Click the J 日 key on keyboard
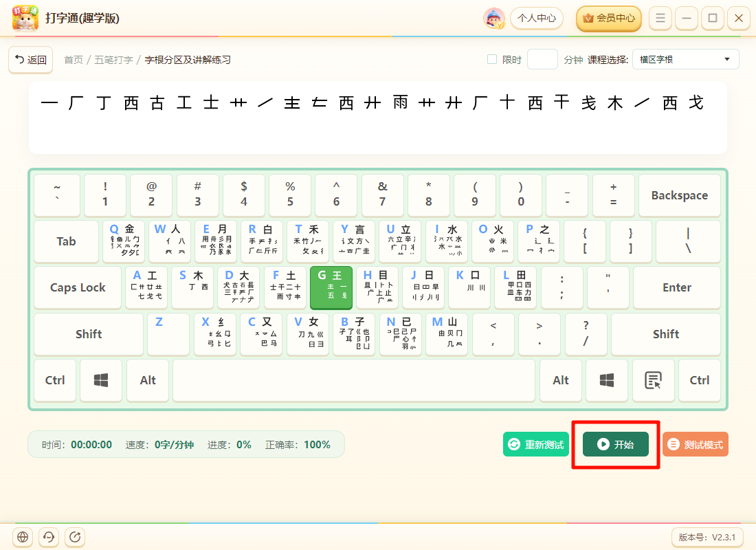The height and width of the screenshot is (550, 756). pos(423,287)
